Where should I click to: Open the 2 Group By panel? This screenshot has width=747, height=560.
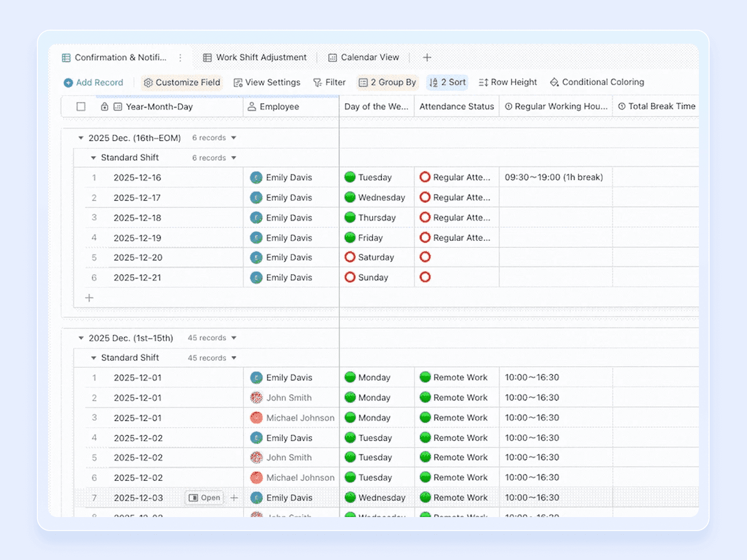tap(387, 82)
